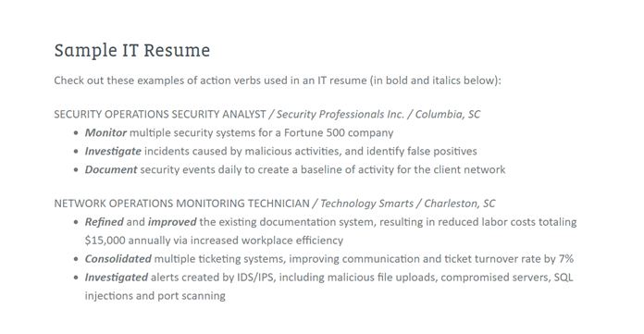The height and width of the screenshot is (334, 644).
Task: Click the 'Sample IT Resume' heading
Action: pos(131,51)
